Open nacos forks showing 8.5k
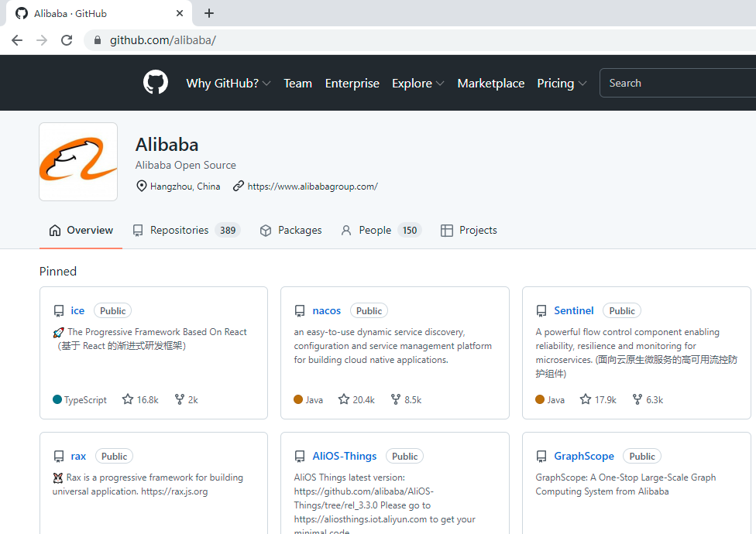This screenshot has width=756, height=534. click(406, 399)
